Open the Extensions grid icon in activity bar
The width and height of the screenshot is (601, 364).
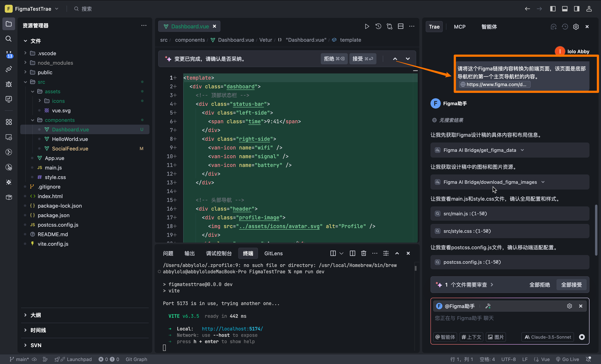9,122
